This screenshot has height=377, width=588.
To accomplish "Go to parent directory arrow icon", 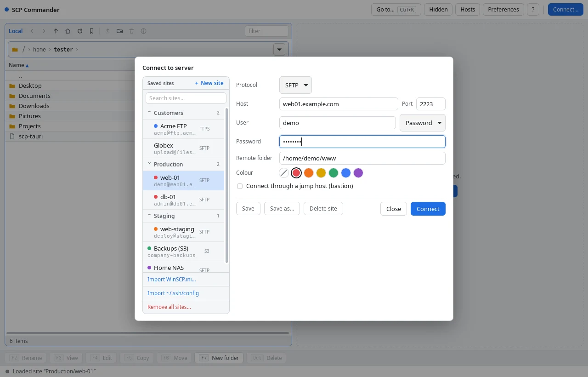I will tap(56, 31).
